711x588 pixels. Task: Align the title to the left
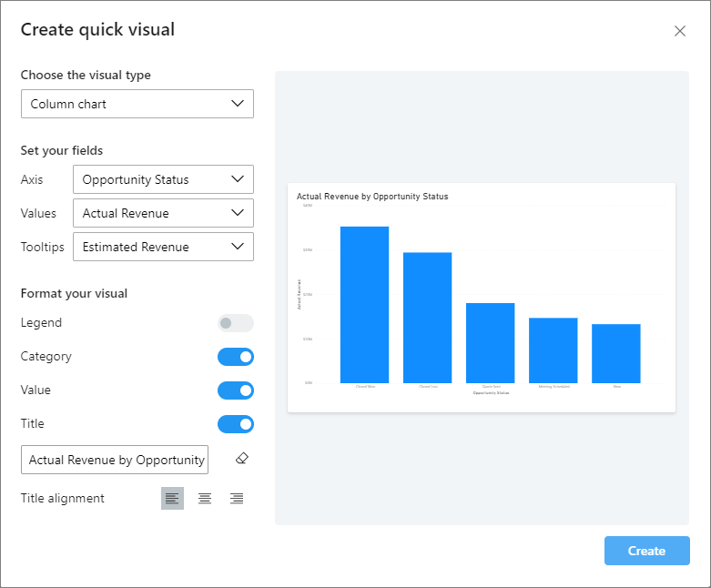pos(172,498)
